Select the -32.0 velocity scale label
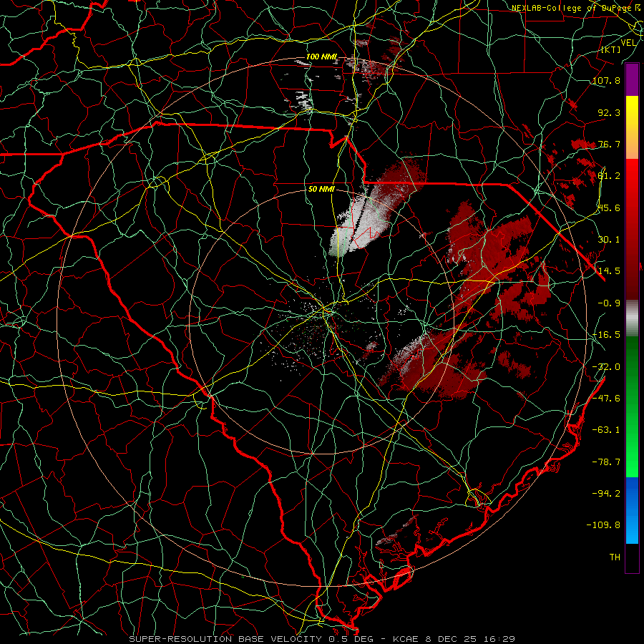 (606, 367)
